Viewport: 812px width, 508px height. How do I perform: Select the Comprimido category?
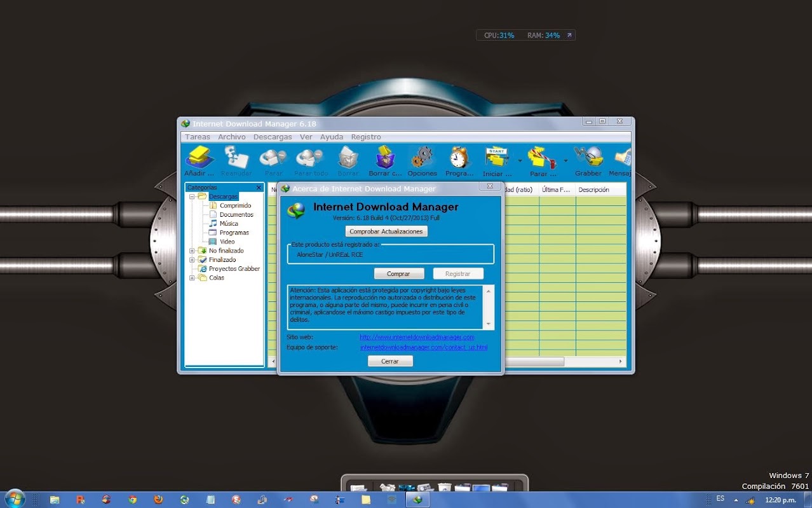(x=236, y=206)
